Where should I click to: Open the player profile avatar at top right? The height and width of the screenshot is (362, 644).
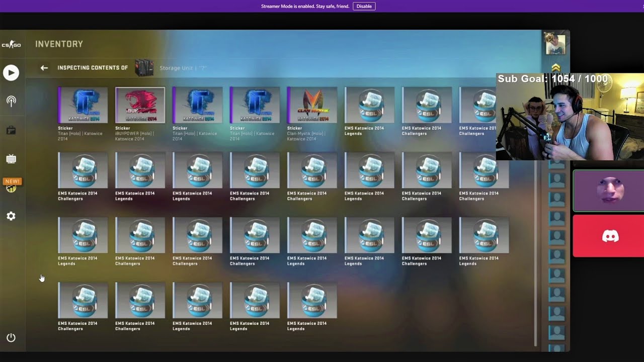click(x=555, y=44)
